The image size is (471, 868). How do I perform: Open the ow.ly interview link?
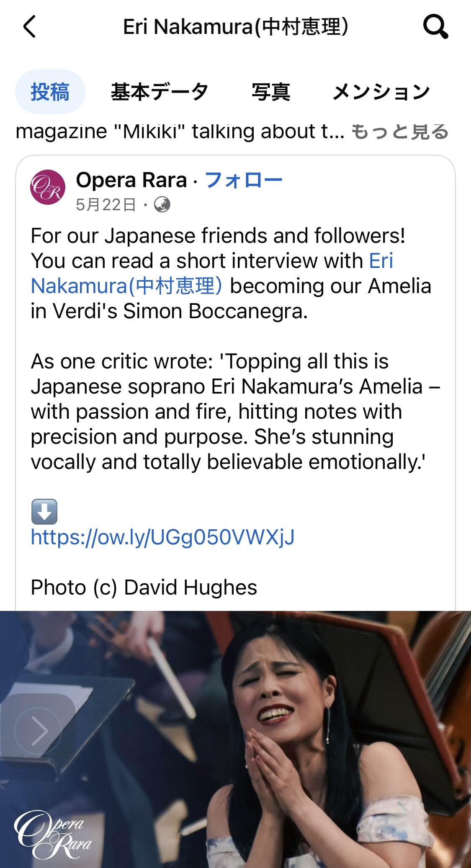(163, 537)
